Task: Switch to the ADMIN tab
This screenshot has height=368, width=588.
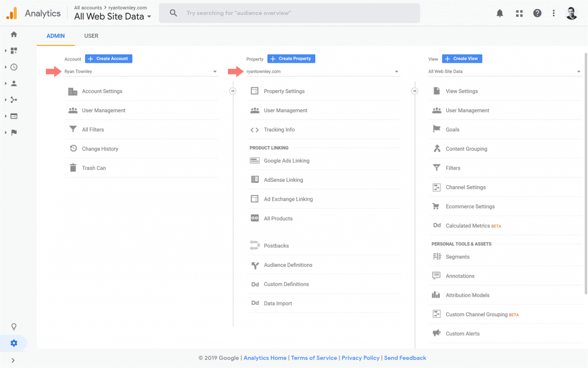Action: (x=56, y=36)
